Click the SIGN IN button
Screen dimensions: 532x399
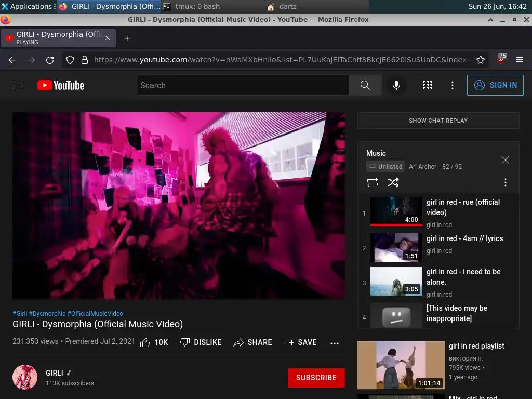pos(495,85)
